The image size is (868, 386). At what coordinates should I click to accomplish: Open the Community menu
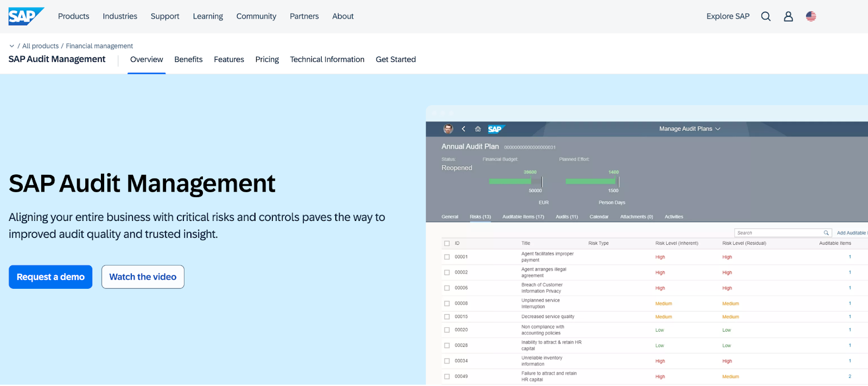coord(256,16)
